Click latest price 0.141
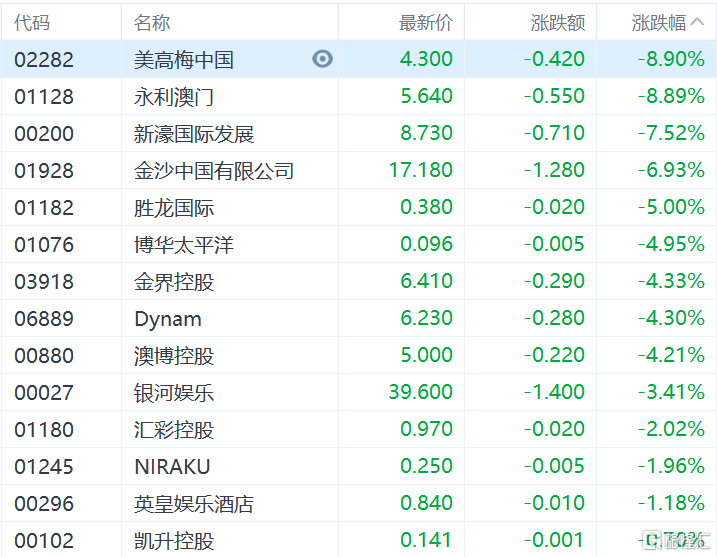The width and height of the screenshot is (717, 557). click(x=426, y=540)
